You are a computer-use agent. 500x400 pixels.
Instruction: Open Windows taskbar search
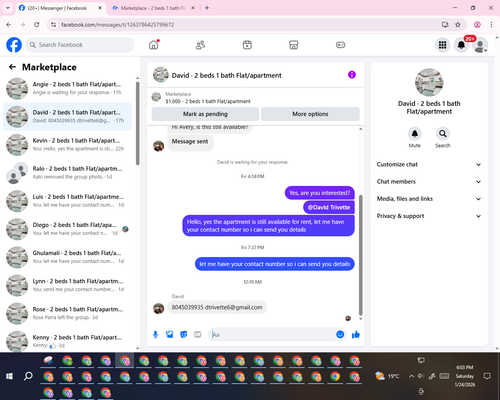point(28,376)
